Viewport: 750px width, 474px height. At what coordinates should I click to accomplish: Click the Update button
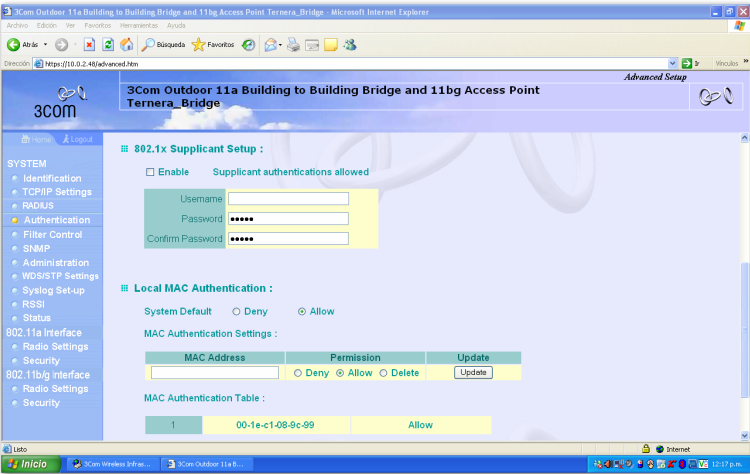pos(473,372)
